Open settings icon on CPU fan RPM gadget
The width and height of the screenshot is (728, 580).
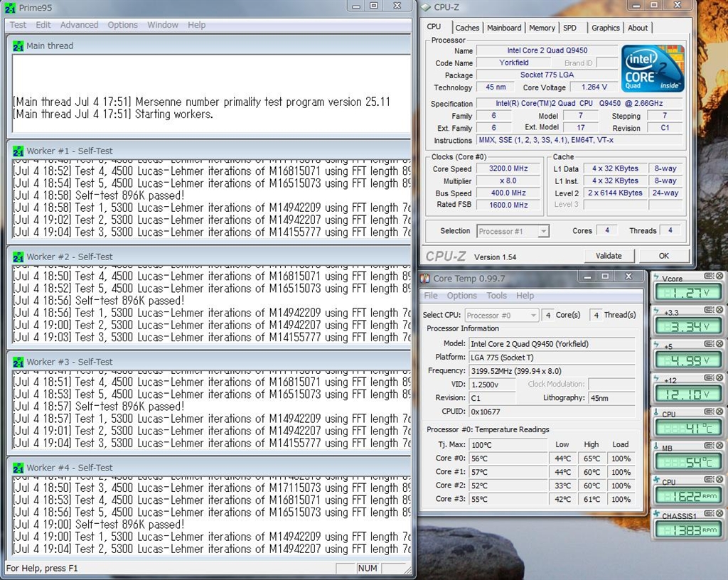pos(710,479)
